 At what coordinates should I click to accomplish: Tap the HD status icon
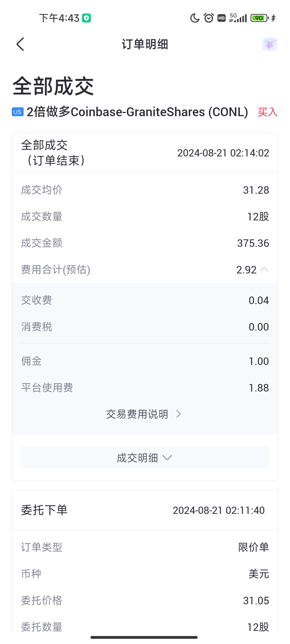222,18
